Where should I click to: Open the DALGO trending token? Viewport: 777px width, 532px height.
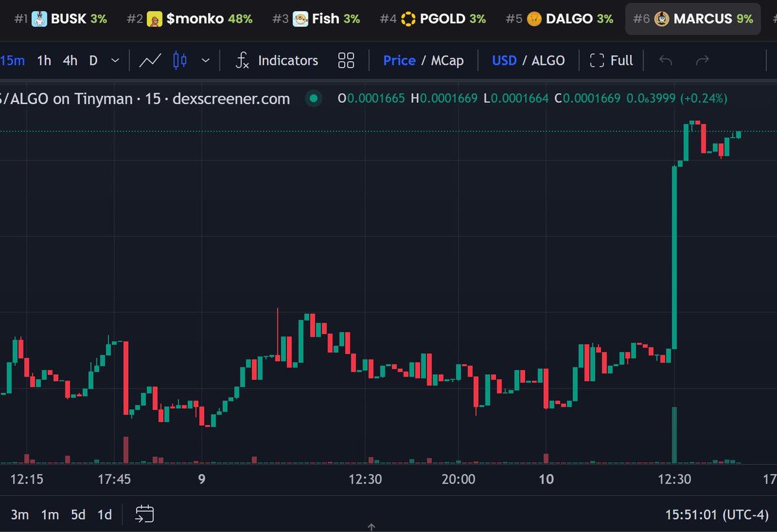click(559, 19)
